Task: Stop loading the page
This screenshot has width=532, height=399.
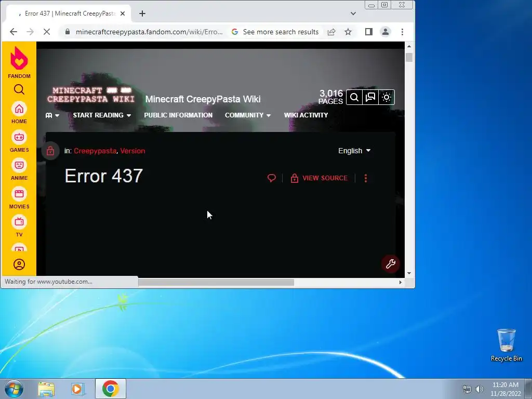Action: [46, 32]
